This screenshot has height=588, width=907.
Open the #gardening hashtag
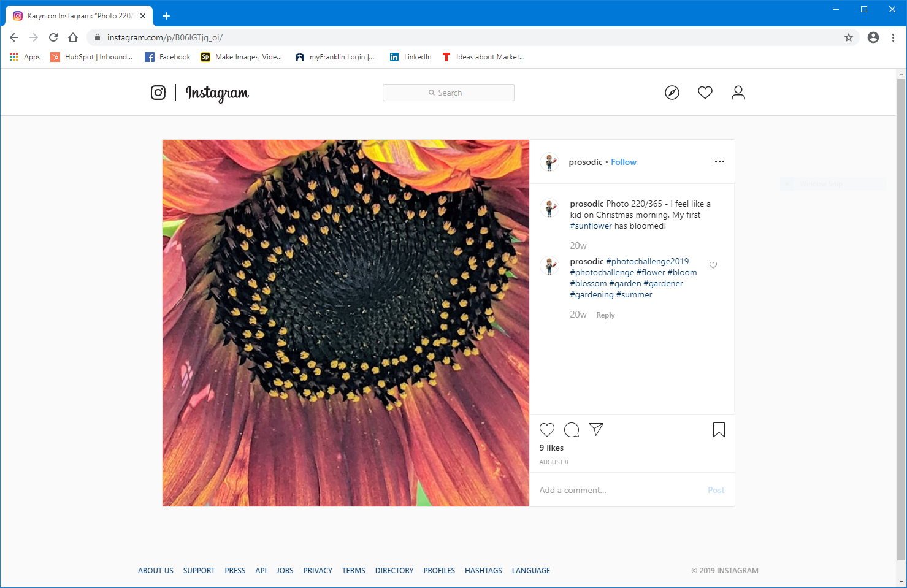point(592,294)
